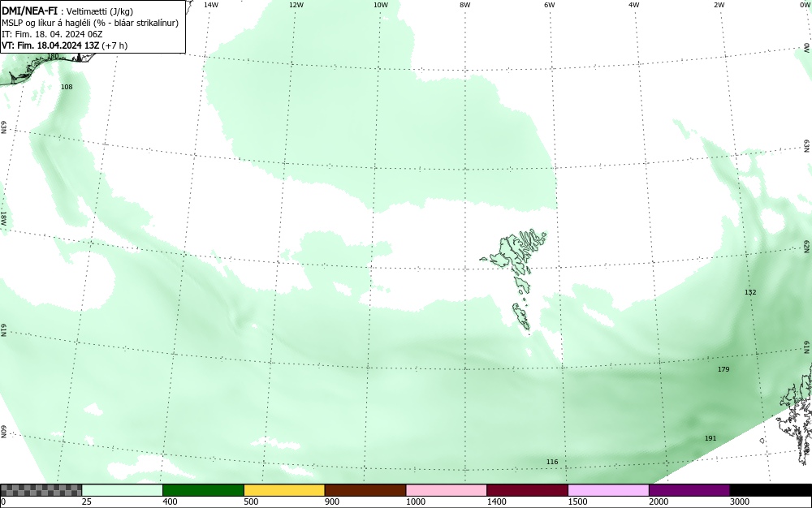Click the '63N' label on the left edge
This screenshot has width=812, height=508.
tap(3, 127)
